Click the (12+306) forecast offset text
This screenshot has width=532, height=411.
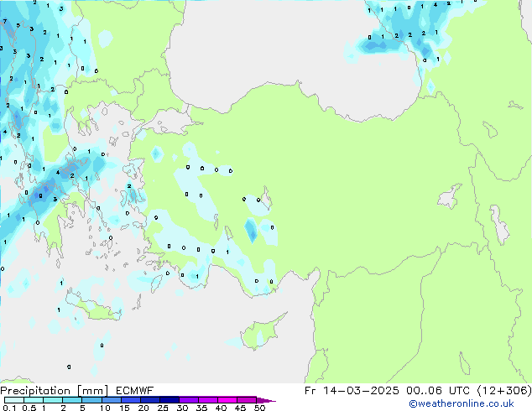[504, 391]
